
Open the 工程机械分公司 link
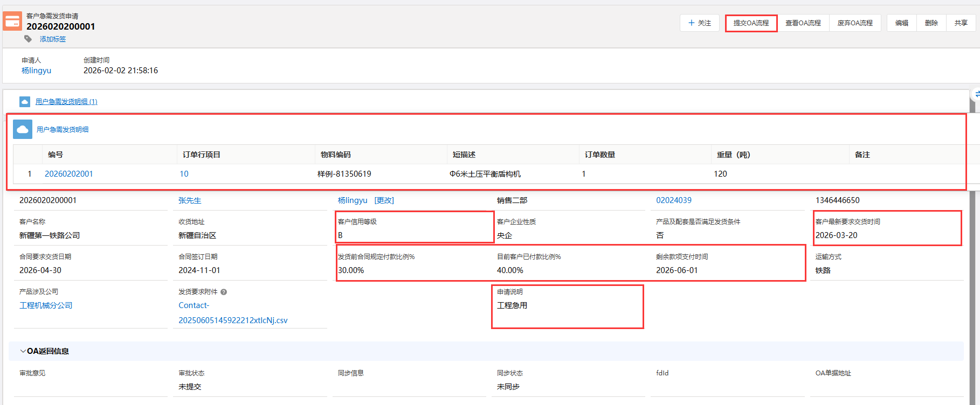pyautogui.click(x=46, y=305)
